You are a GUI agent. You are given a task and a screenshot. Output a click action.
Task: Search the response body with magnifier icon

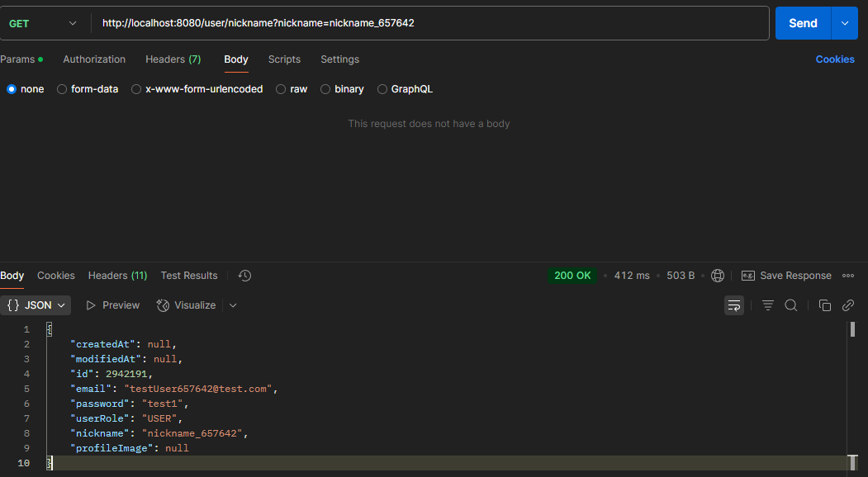pos(791,305)
